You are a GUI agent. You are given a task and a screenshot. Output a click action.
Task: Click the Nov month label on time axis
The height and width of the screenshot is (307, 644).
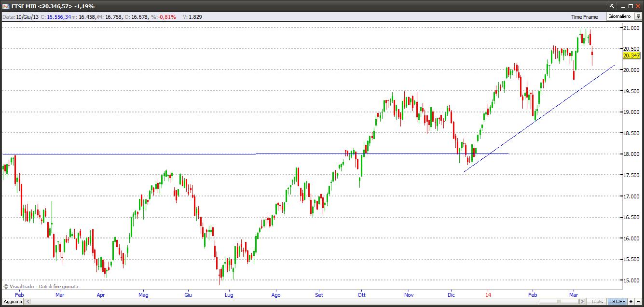click(x=409, y=294)
